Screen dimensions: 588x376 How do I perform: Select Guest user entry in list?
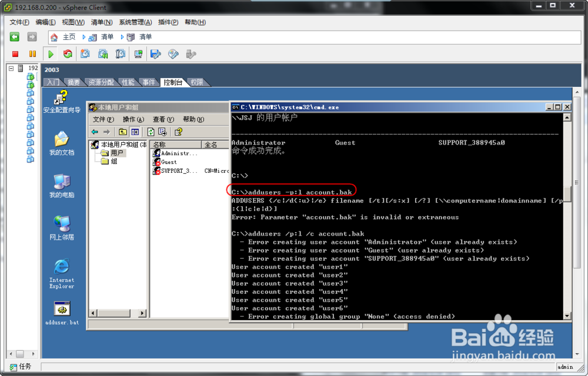(x=165, y=162)
